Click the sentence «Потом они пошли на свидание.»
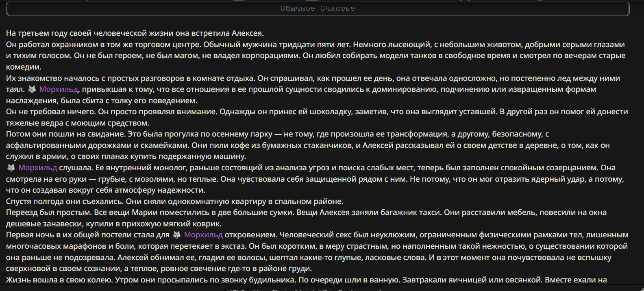Image resolution: width=644 pixels, height=291 pixels. pos(66,134)
